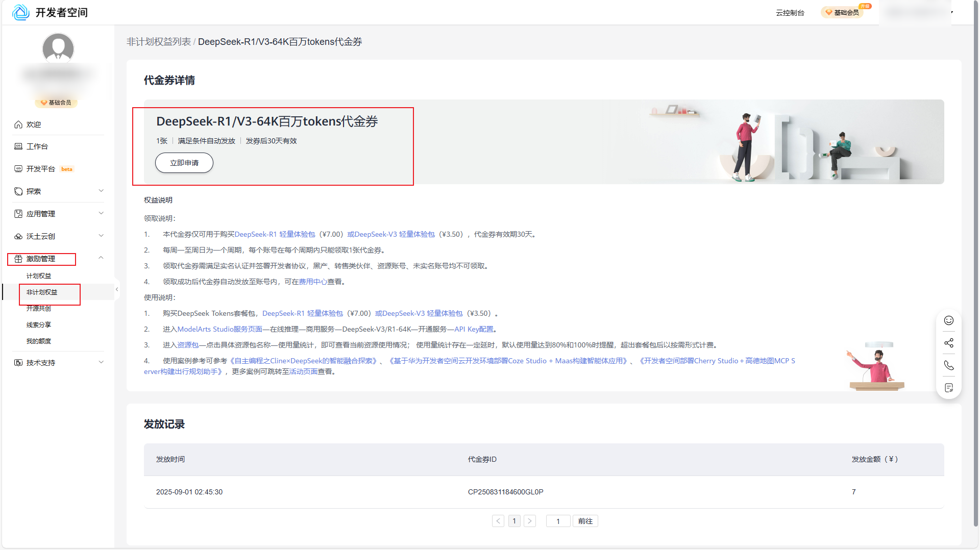Click the 代金券ID column header
The height and width of the screenshot is (550, 980).
(482, 459)
